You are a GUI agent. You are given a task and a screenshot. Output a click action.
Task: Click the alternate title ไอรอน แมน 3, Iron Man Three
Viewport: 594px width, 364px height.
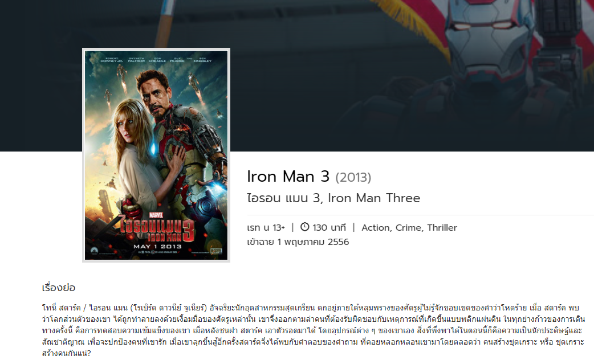333,198
